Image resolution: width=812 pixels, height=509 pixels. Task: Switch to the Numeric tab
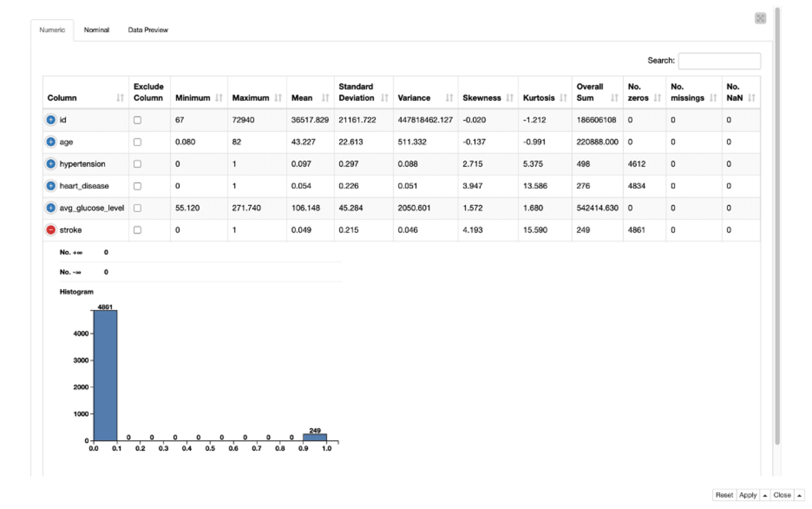click(52, 30)
